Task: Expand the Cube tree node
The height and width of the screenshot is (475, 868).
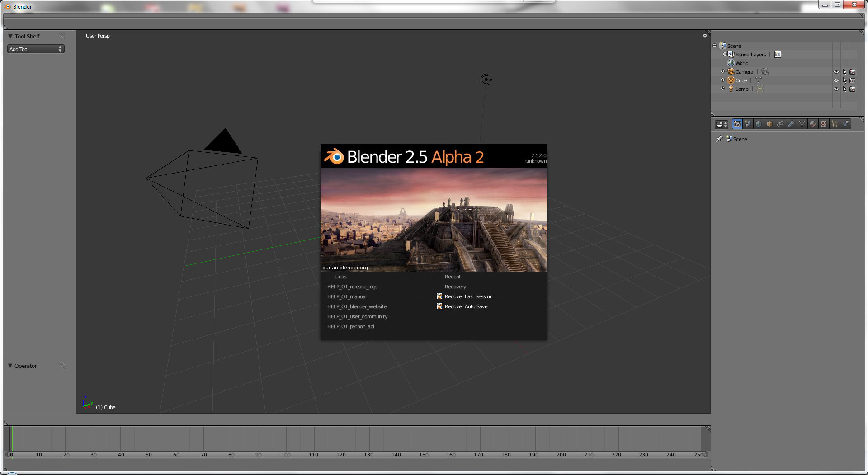Action: coord(722,80)
